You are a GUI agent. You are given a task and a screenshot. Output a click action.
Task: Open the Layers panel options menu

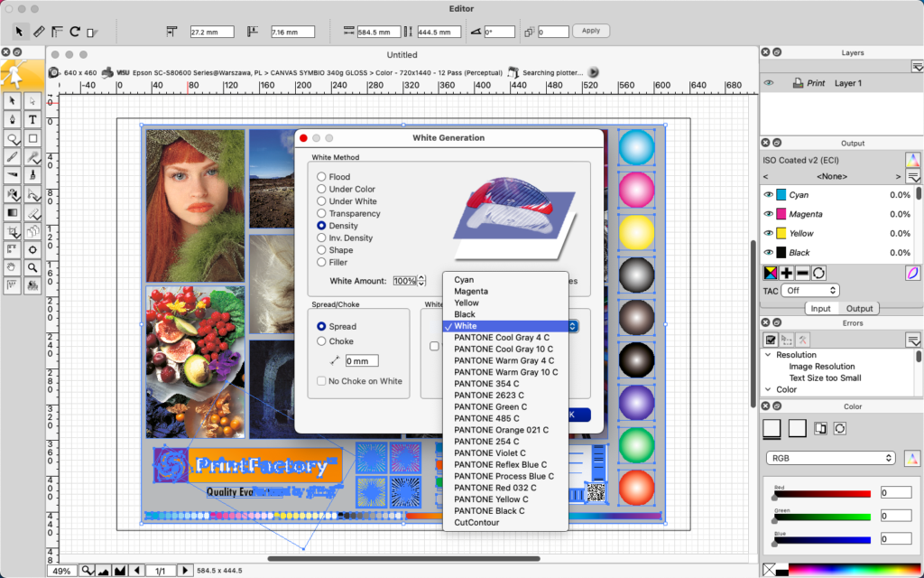[x=917, y=66]
